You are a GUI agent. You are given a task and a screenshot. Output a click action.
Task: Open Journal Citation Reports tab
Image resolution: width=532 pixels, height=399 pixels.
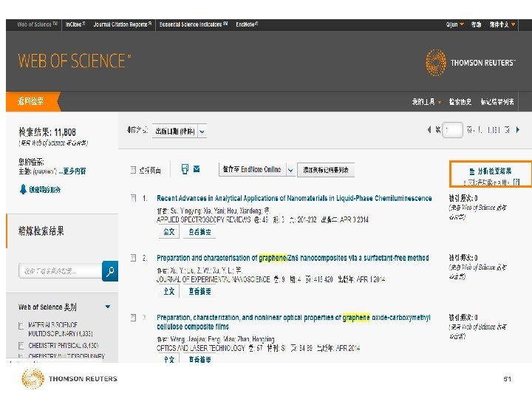(123, 24)
